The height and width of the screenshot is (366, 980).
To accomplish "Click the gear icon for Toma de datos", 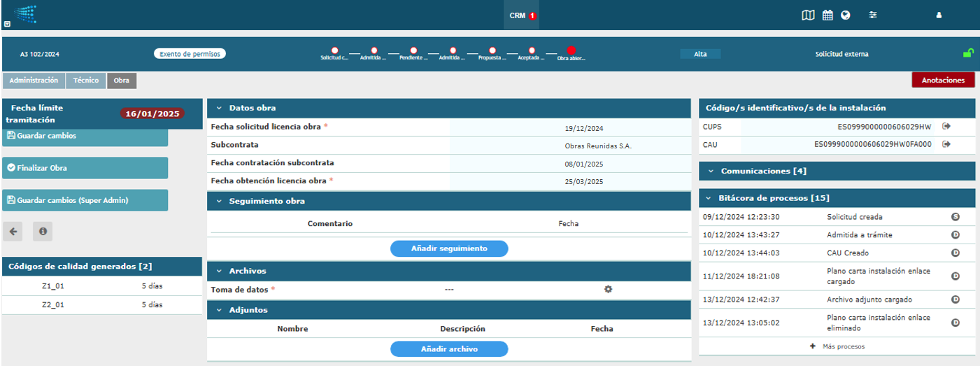I will [x=608, y=289].
